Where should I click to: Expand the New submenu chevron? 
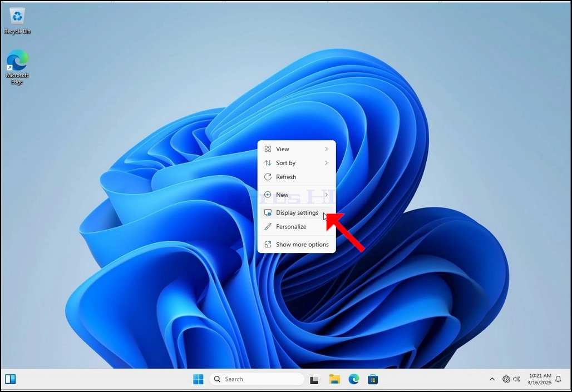327,195
